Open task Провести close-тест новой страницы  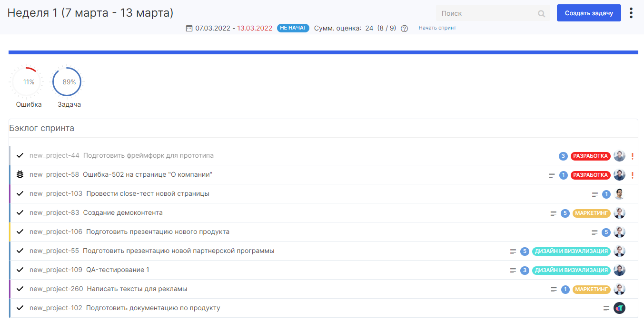(x=148, y=193)
